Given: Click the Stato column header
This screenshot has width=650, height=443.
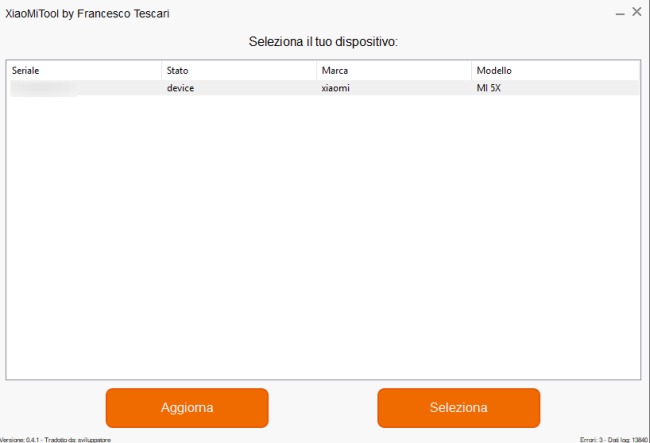Looking at the screenshot, I should (x=239, y=70).
